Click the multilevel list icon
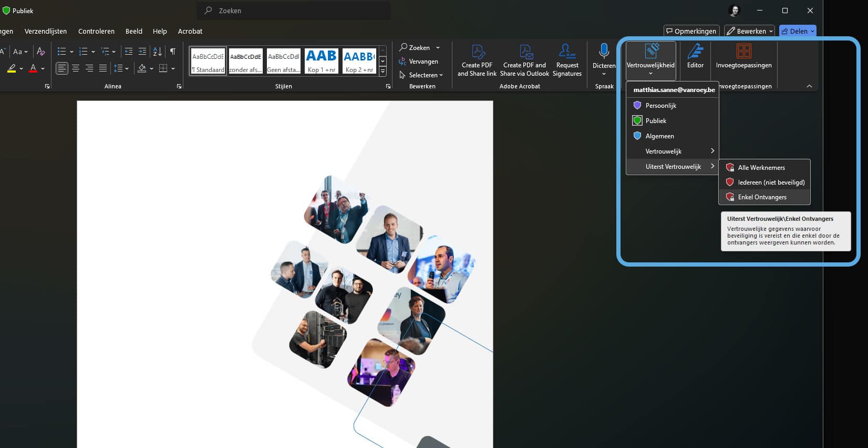 (x=105, y=52)
